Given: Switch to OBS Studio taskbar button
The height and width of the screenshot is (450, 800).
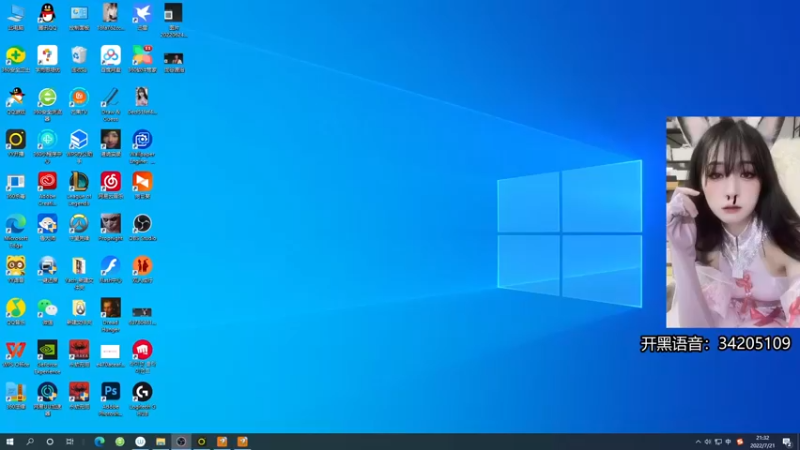Looking at the screenshot, I should (x=181, y=441).
